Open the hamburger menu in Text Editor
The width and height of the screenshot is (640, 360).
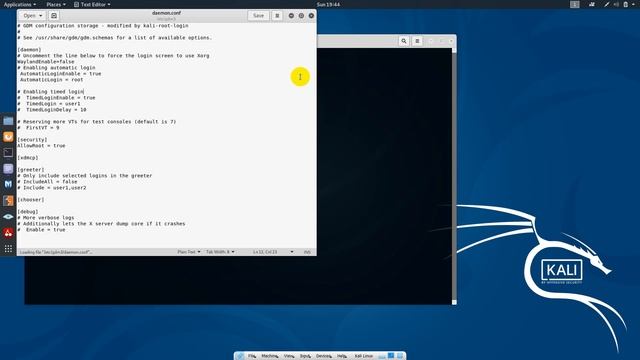pos(277,16)
